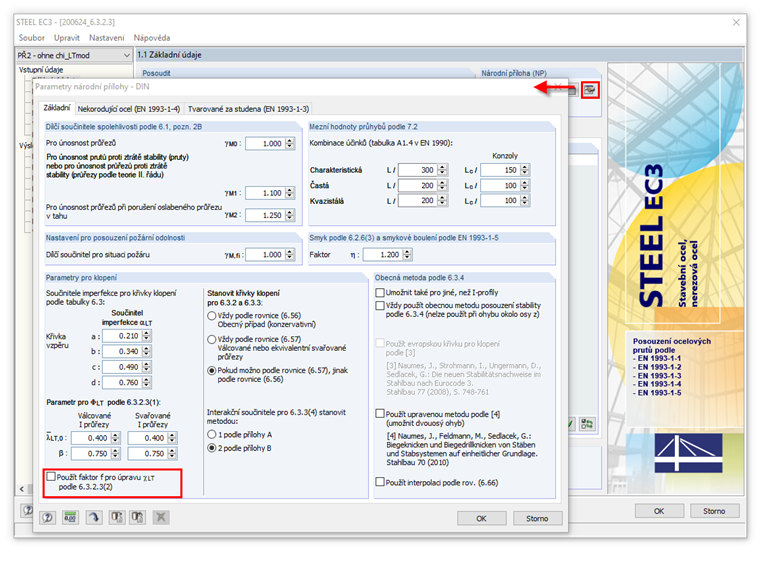Click the greyed-out delete X icon
Screen dimensions: 760x570
161,517
